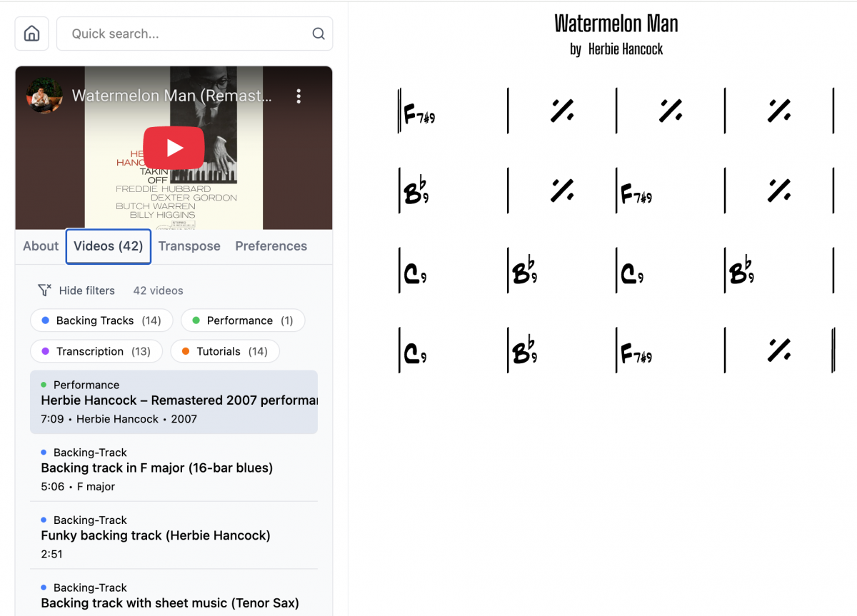Viewport: 857px width, 616px height.
Task: Toggle the Transcription filter chip
Action: click(x=96, y=351)
